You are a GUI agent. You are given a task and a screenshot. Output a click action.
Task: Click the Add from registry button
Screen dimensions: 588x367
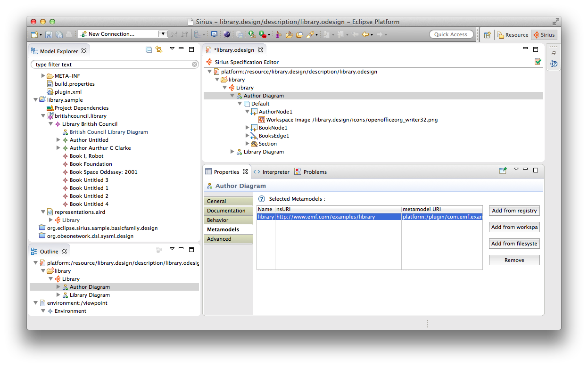click(514, 211)
